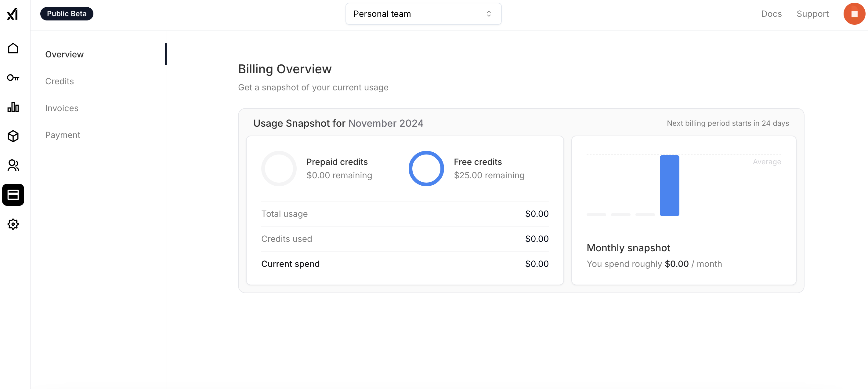This screenshot has height=389, width=868.
Task: Open the usage bar chart icon
Action: 13,107
